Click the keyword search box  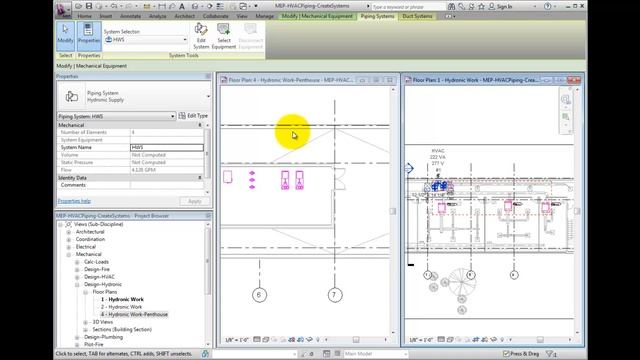point(408,7)
